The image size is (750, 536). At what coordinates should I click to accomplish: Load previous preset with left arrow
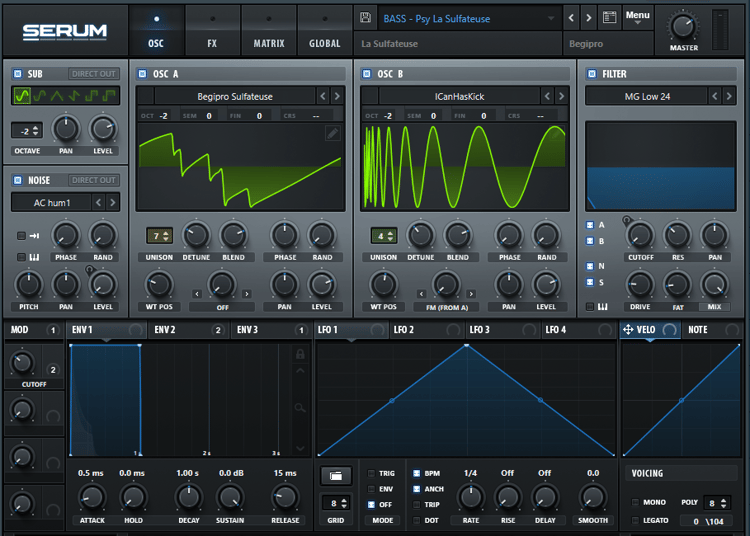point(571,18)
